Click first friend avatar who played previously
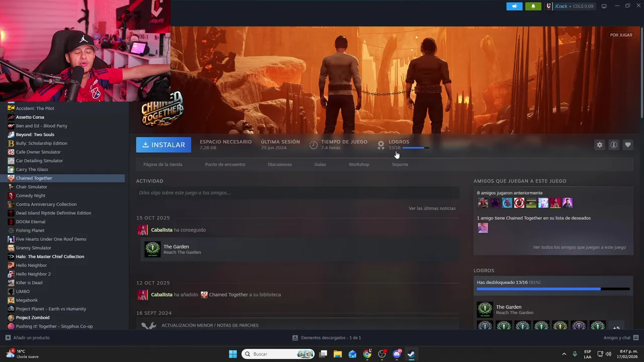The width and height of the screenshot is (644, 362). pyautogui.click(x=483, y=203)
